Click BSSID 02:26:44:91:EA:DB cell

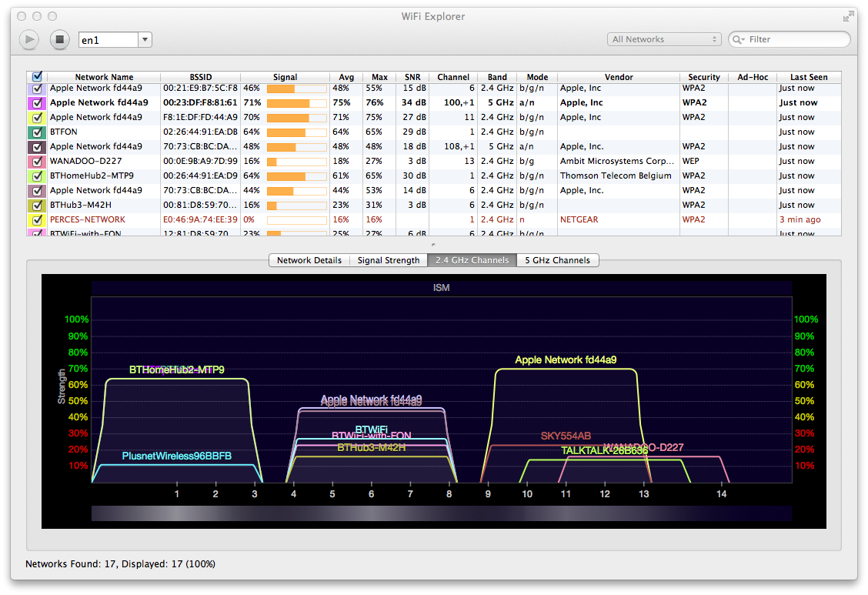[x=200, y=132]
